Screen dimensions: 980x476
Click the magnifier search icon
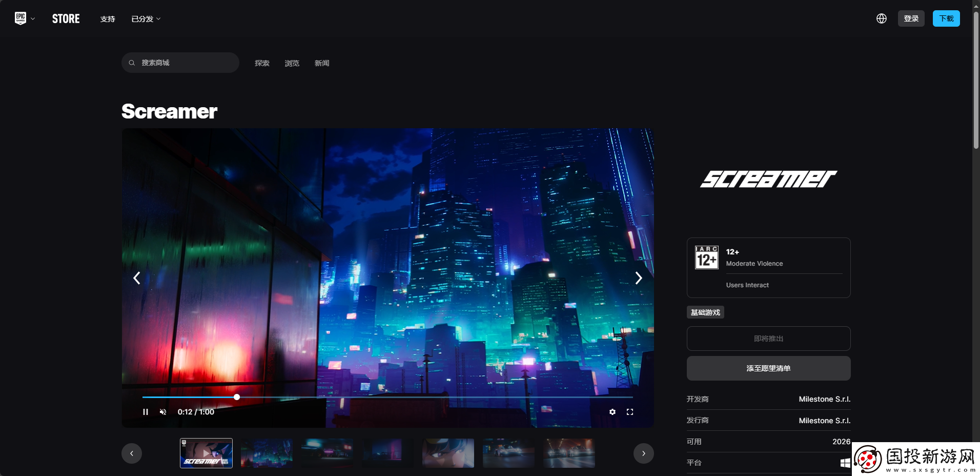coord(132,63)
